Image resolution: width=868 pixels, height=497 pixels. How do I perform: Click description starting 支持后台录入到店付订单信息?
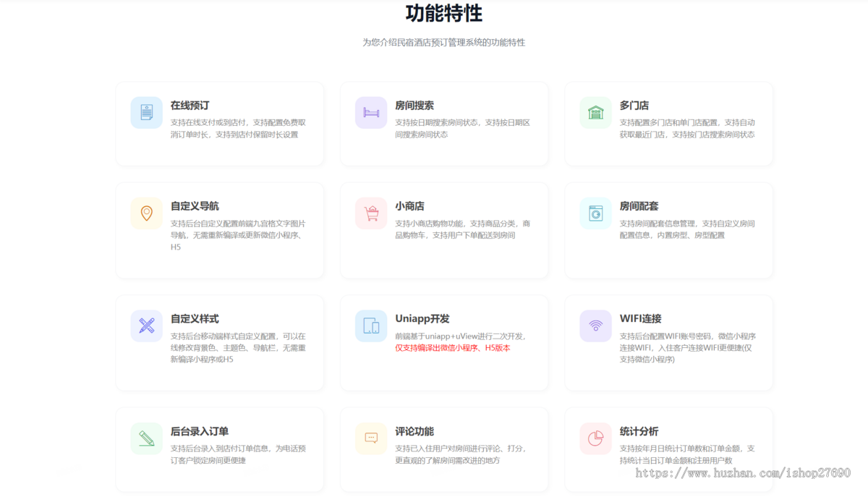(238, 454)
